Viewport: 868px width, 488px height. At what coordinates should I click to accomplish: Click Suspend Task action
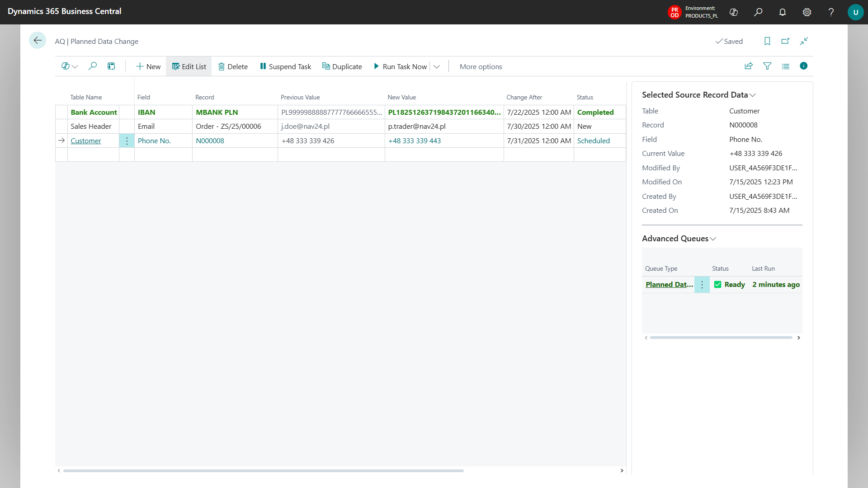(x=285, y=66)
